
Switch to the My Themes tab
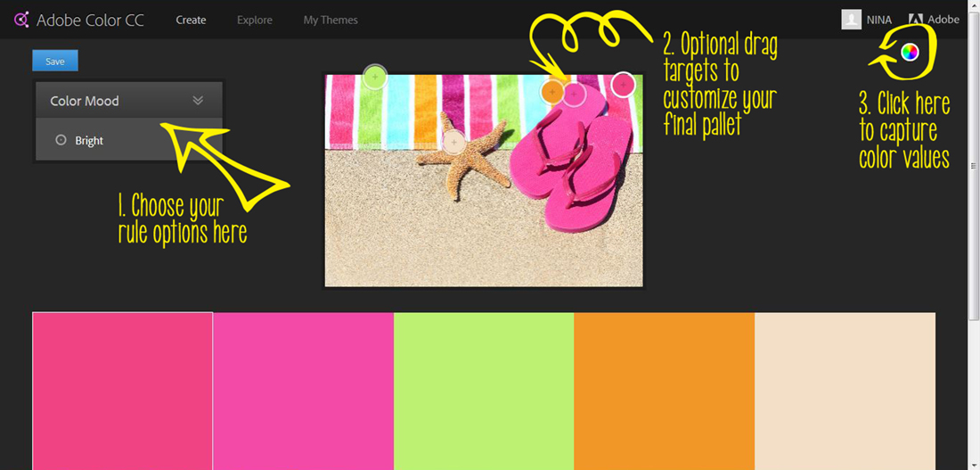331,20
